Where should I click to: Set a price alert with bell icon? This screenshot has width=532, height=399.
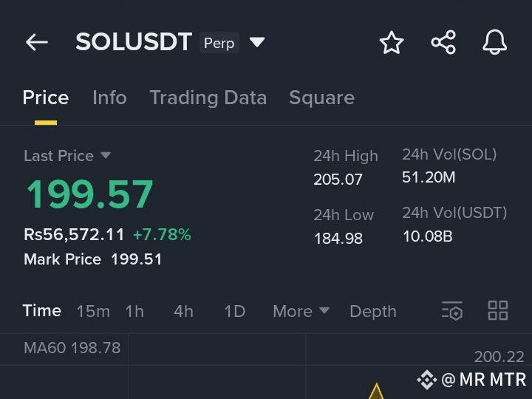pyautogui.click(x=494, y=42)
